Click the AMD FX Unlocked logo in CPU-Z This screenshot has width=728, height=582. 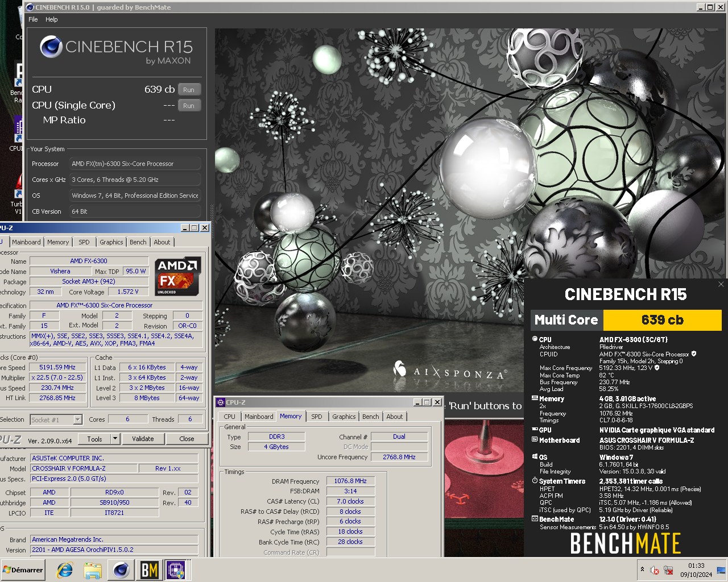pyautogui.click(x=177, y=276)
